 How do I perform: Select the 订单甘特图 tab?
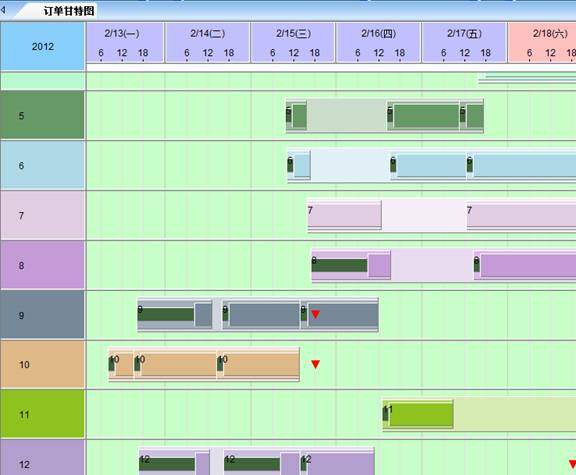click(68, 11)
